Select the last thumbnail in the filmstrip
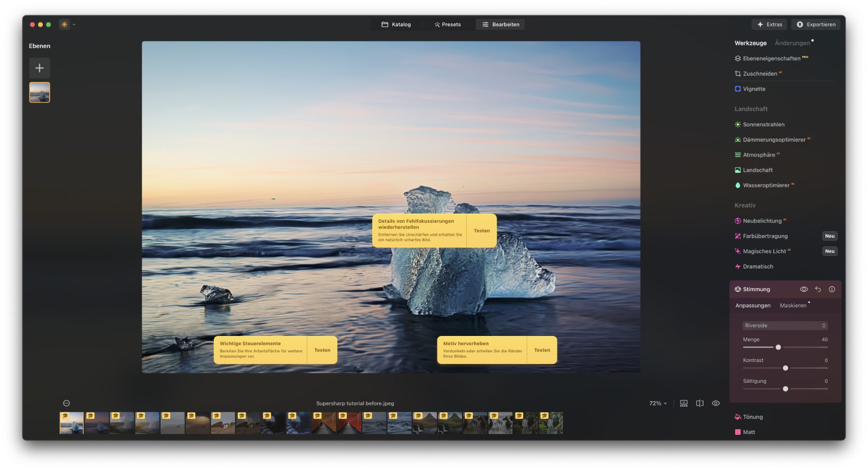The width and height of the screenshot is (868, 470). click(551, 423)
